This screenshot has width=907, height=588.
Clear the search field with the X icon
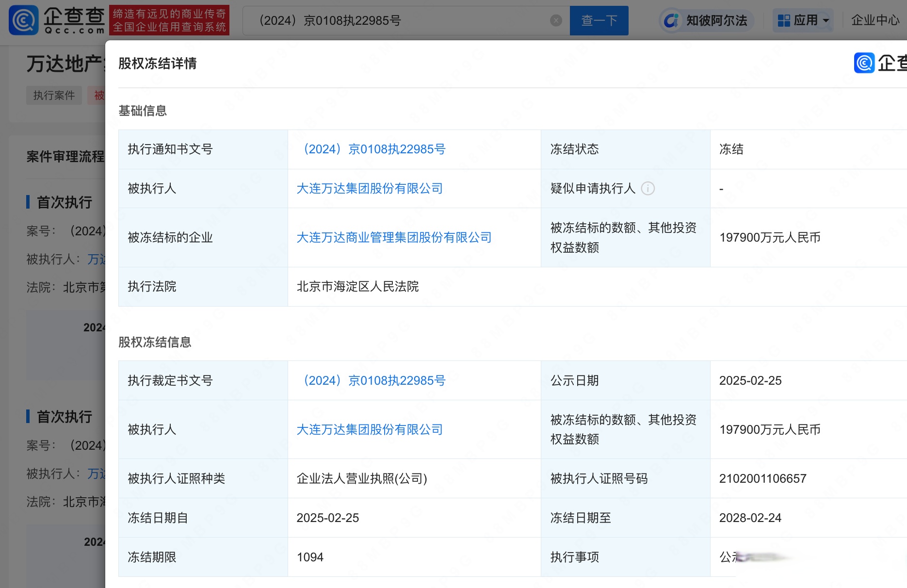click(x=556, y=20)
